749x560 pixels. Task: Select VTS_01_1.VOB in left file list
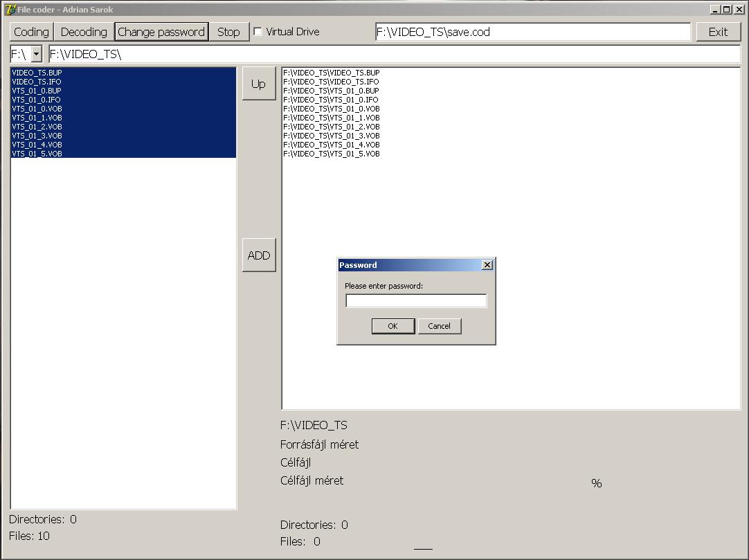[x=123, y=118]
